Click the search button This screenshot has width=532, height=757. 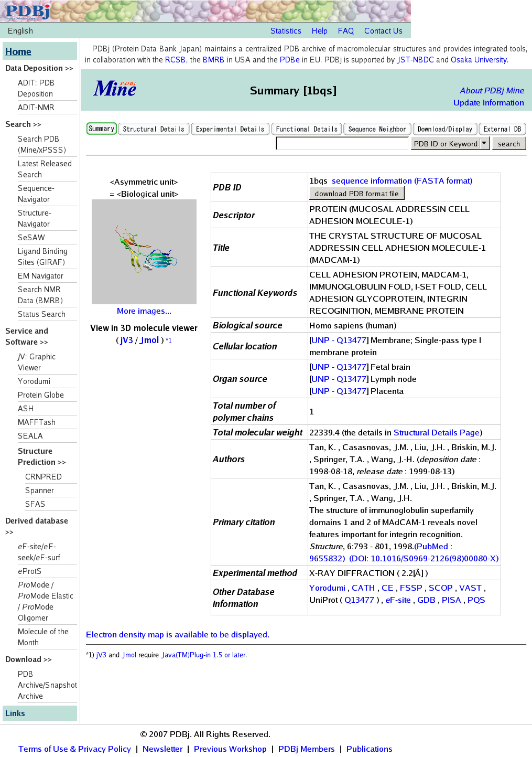pyautogui.click(x=509, y=143)
